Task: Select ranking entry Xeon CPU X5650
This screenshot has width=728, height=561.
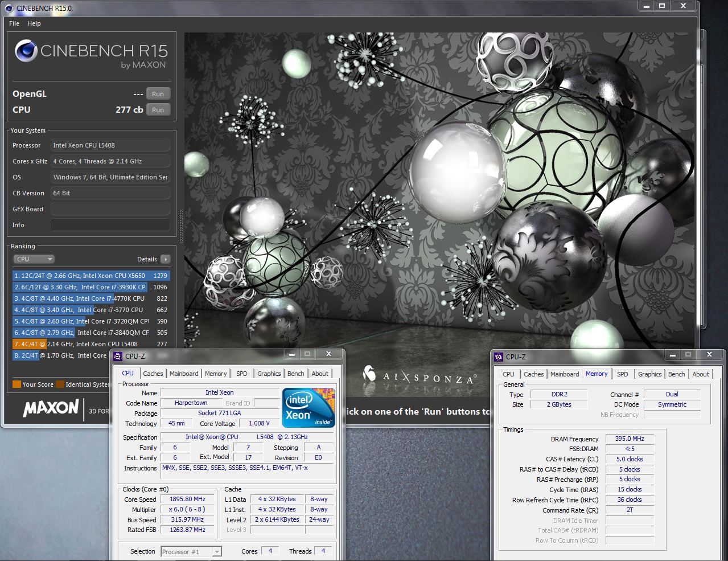Action: [91, 276]
